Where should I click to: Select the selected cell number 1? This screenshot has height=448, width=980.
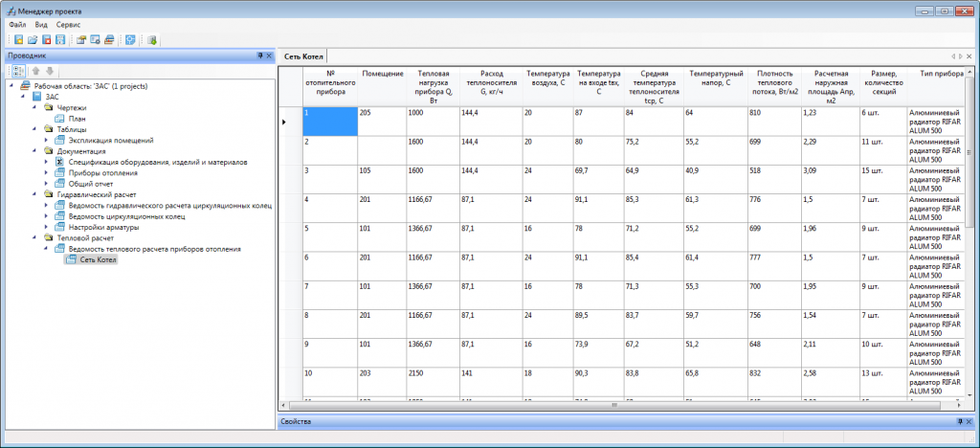click(330, 122)
